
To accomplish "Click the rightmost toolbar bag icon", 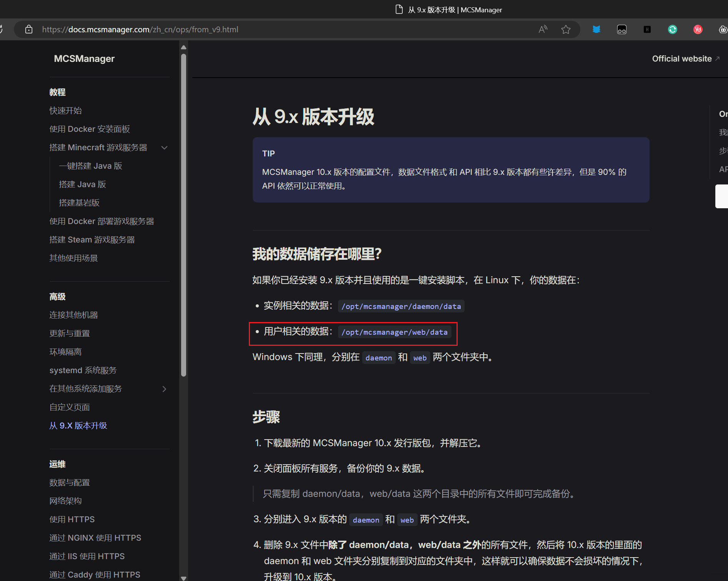I will [x=723, y=29].
